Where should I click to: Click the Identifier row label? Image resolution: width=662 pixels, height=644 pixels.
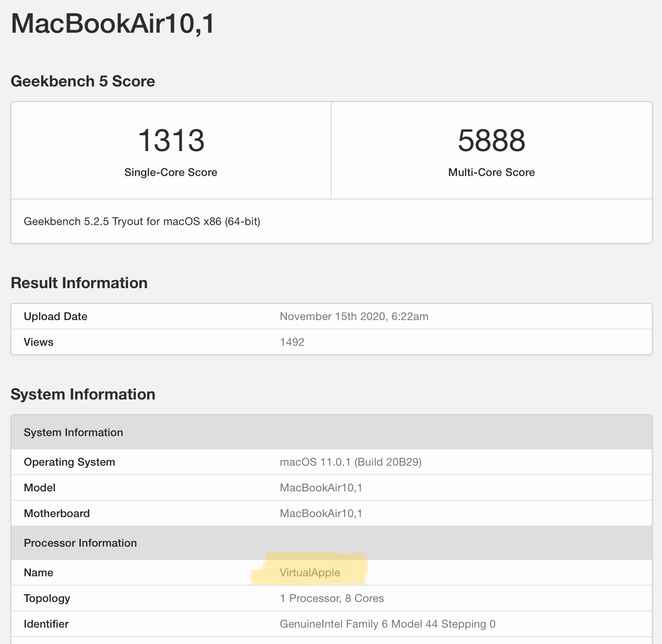tap(46, 624)
